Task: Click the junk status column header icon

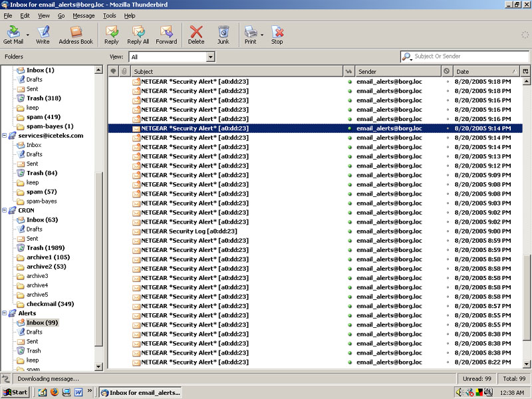Action: coord(446,71)
